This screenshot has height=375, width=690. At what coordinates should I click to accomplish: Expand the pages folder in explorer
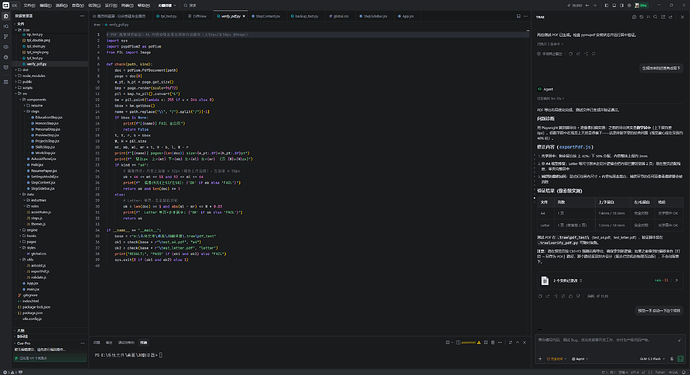31,242
